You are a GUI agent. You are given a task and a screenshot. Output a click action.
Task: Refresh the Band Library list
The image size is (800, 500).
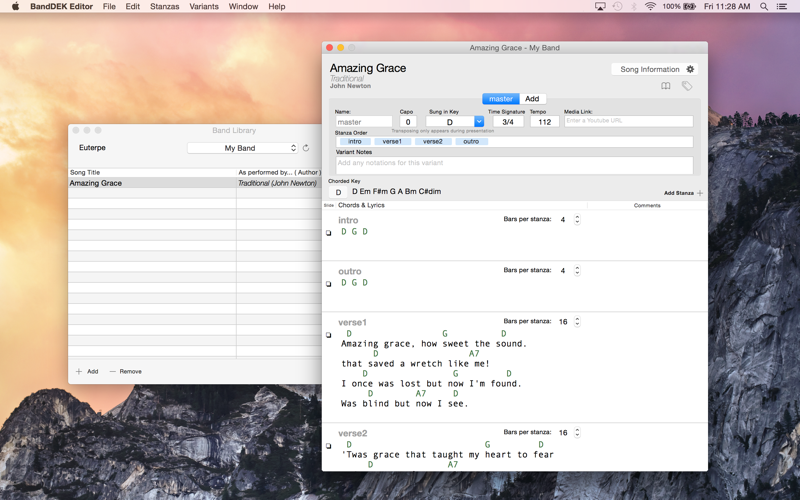306,148
